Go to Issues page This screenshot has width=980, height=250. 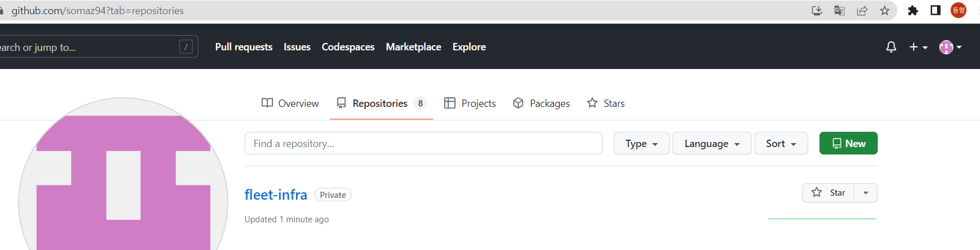pyautogui.click(x=297, y=47)
